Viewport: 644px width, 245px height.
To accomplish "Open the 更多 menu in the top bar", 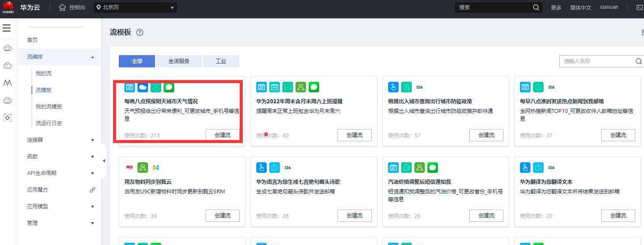I will (x=556, y=7).
